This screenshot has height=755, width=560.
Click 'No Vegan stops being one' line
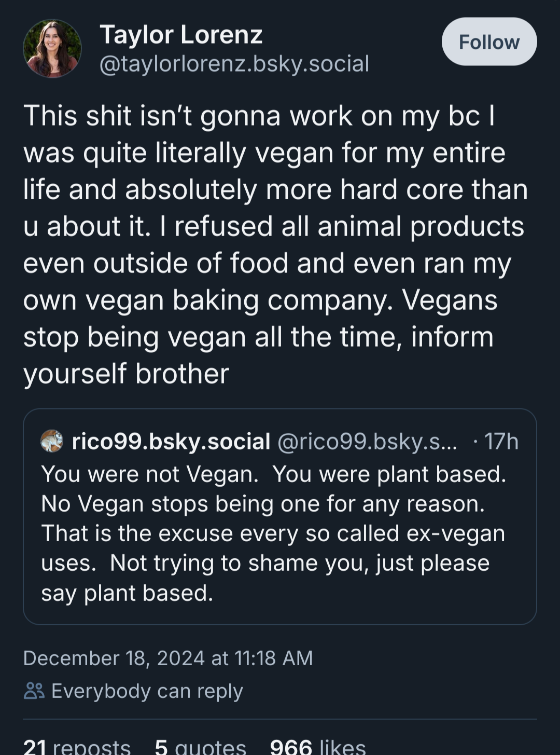click(263, 504)
